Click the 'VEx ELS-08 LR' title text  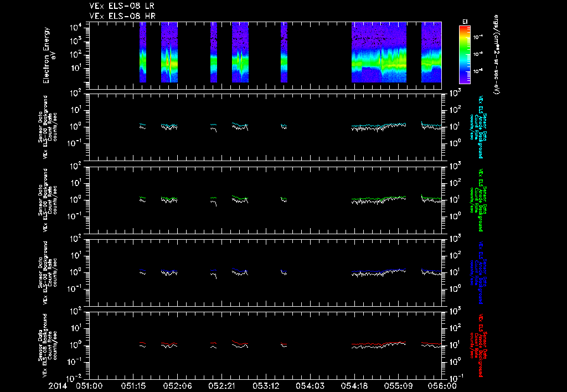click(122, 6)
